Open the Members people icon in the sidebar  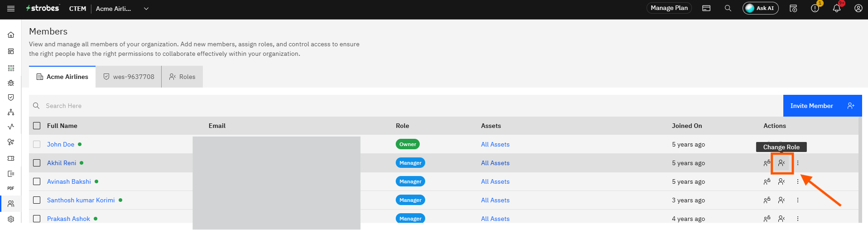click(x=11, y=204)
